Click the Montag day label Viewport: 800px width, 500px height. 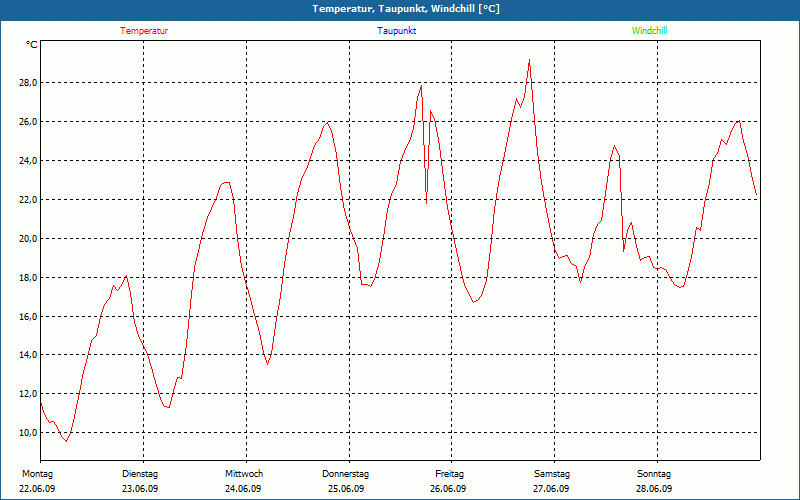[x=37, y=474]
